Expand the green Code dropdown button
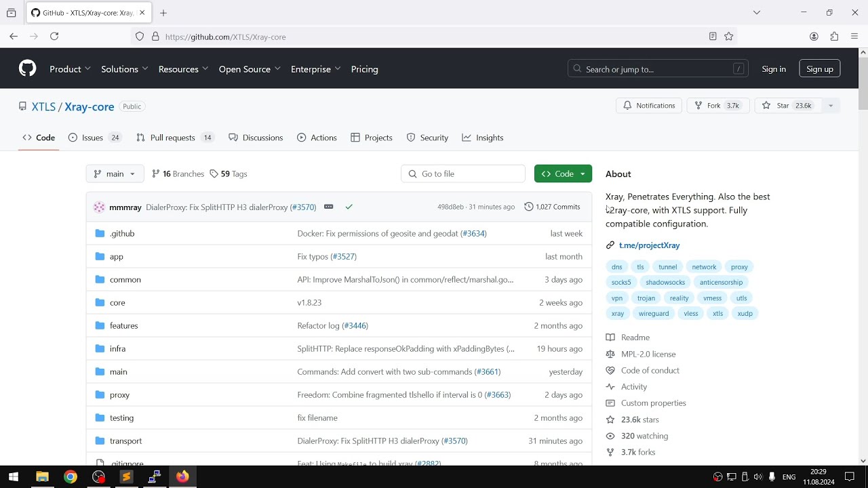The height and width of the screenshot is (488, 868). tap(563, 174)
